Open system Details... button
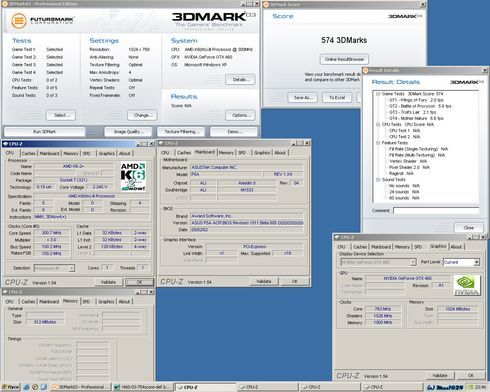 tap(240, 80)
